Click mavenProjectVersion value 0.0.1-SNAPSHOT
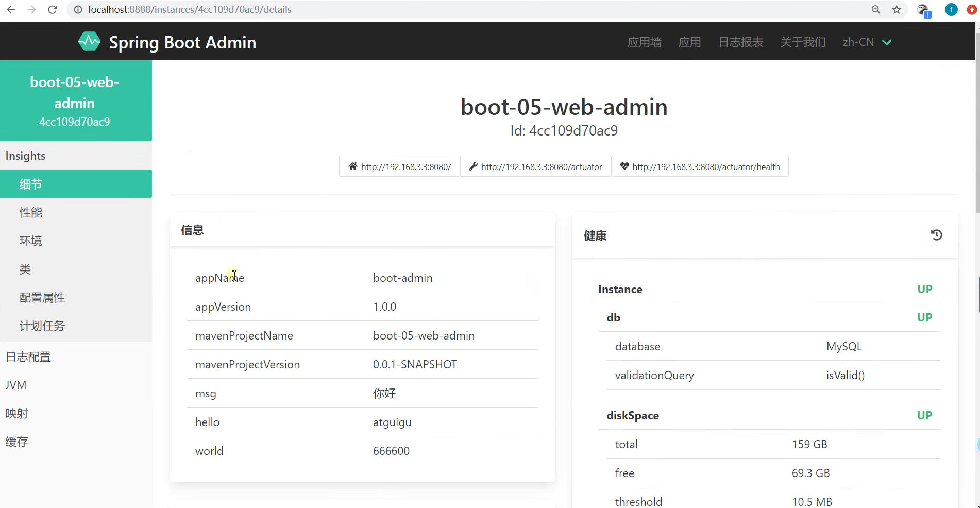Screen dimensions: 980x508 click(415, 364)
